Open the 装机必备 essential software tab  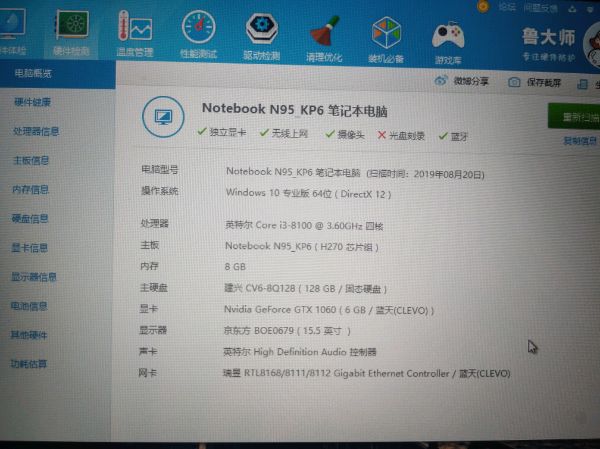pyautogui.click(x=386, y=40)
